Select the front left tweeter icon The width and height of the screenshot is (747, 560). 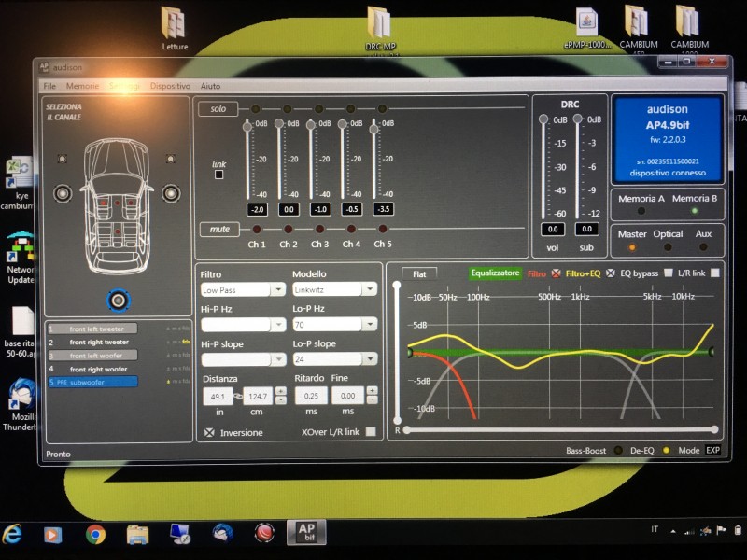[63, 158]
